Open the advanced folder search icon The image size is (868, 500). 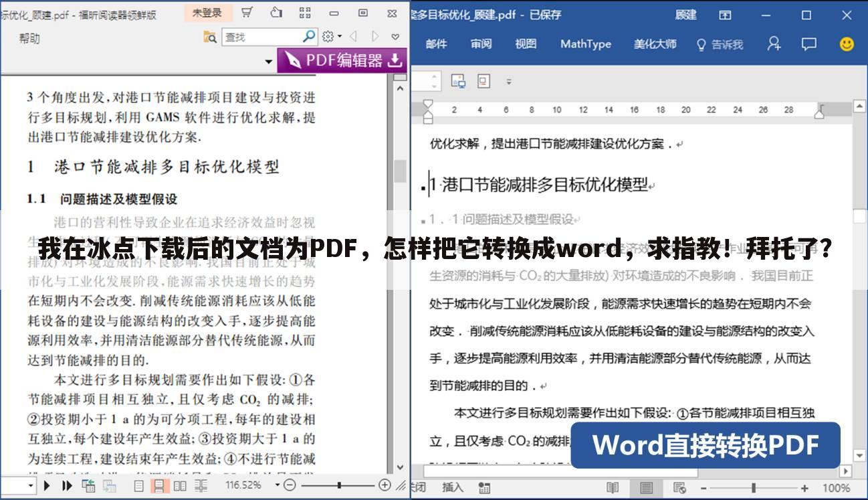point(210,37)
